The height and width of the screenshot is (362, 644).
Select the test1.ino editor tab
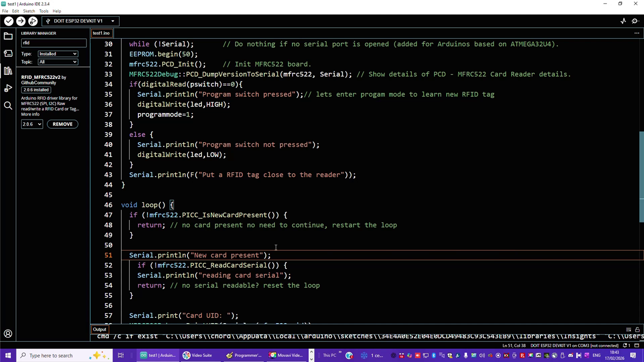[x=101, y=33]
